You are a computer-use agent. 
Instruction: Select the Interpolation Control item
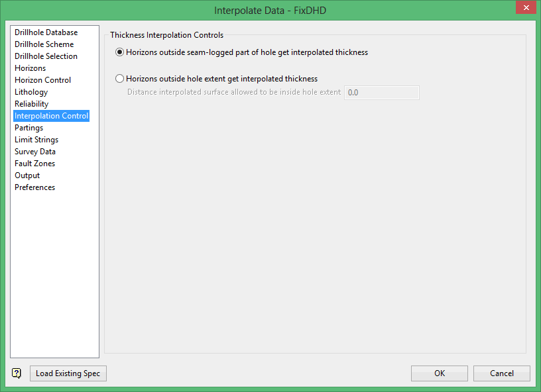pos(52,116)
